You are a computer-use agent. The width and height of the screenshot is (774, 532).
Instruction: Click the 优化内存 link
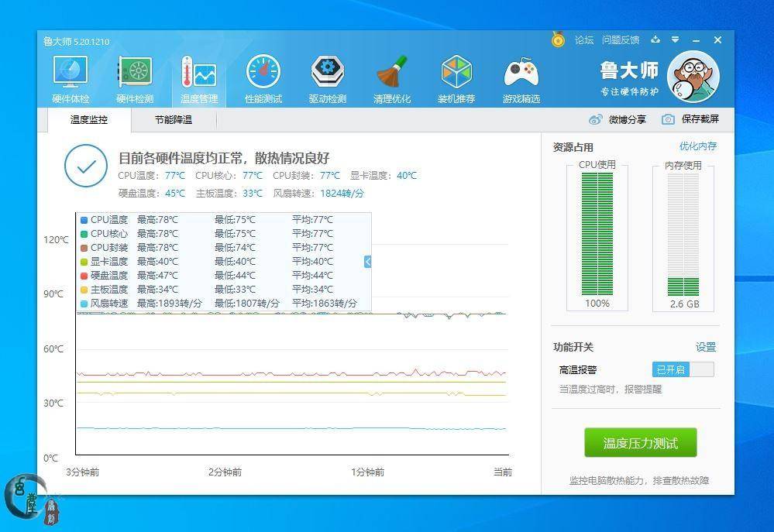(x=700, y=146)
